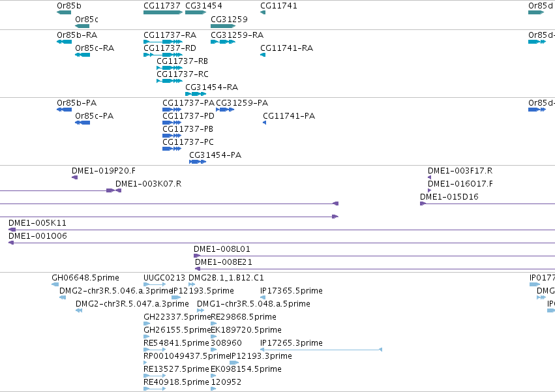This screenshot has width=555, height=392.
Task: Select the RE54841.5prime EST label
Action: 176,344
